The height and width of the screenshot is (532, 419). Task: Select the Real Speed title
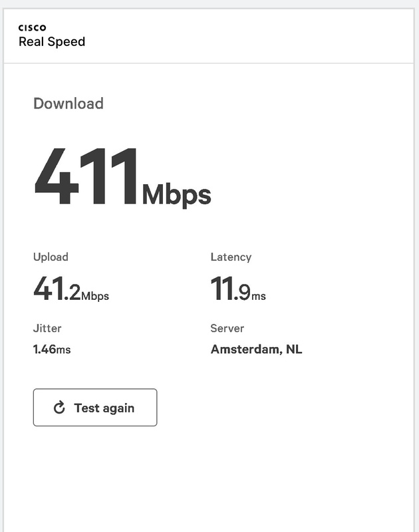pos(52,42)
